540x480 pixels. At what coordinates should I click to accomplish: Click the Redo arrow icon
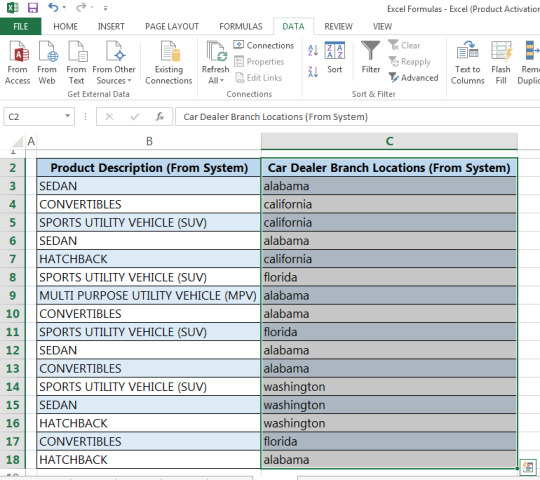[x=81, y=7]
